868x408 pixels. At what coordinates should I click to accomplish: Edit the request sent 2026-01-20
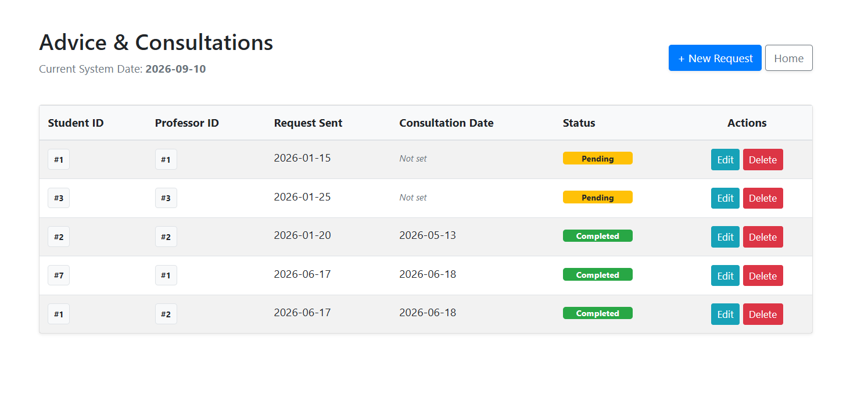[x=725, y=237]
